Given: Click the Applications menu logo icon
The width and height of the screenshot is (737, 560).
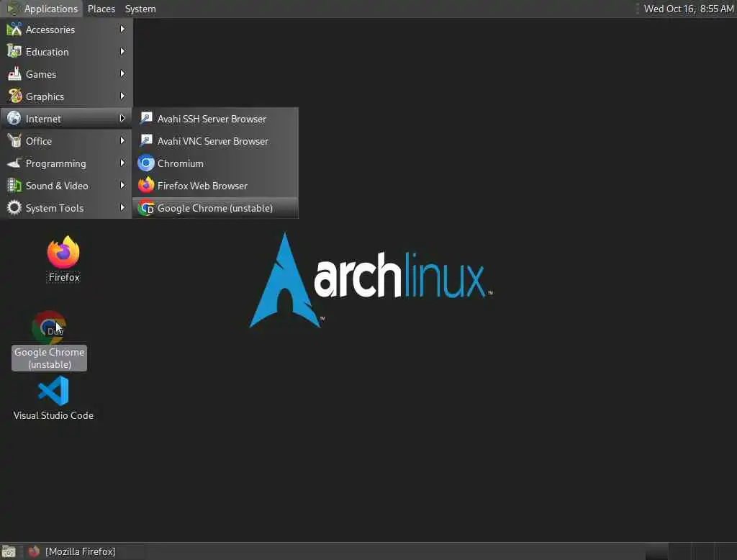Looking at the screenshot, I should [x=13, y=9].
